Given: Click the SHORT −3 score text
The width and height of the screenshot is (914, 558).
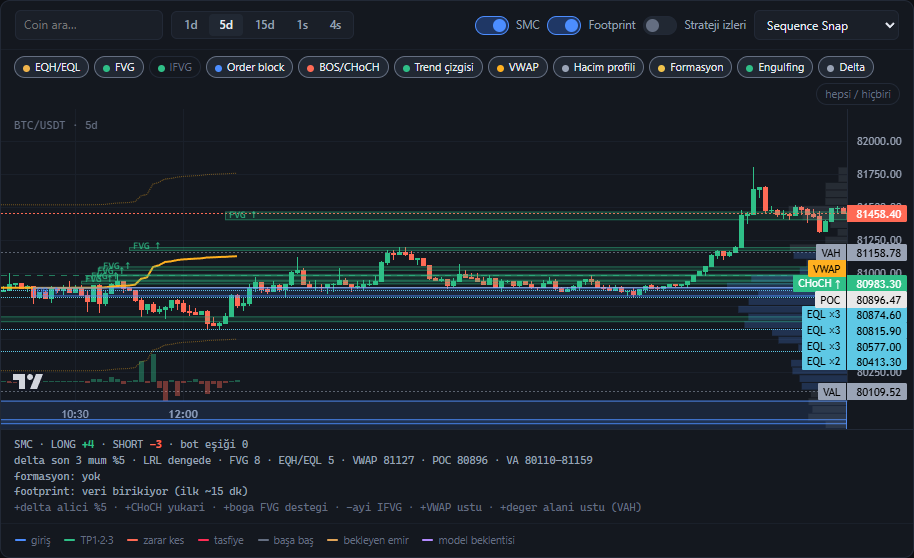Looking at the screenshot, I should 138,444.
